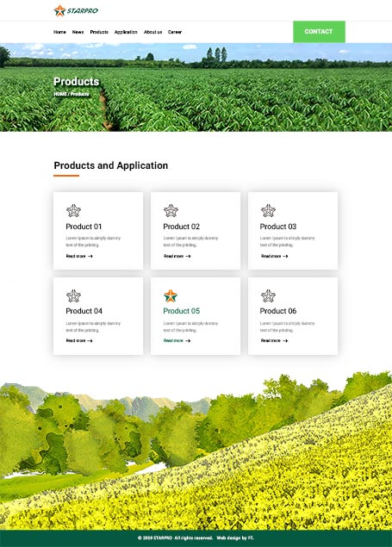Click the HOME breadcrumb link
392x547 pixels.
point(60,94)
